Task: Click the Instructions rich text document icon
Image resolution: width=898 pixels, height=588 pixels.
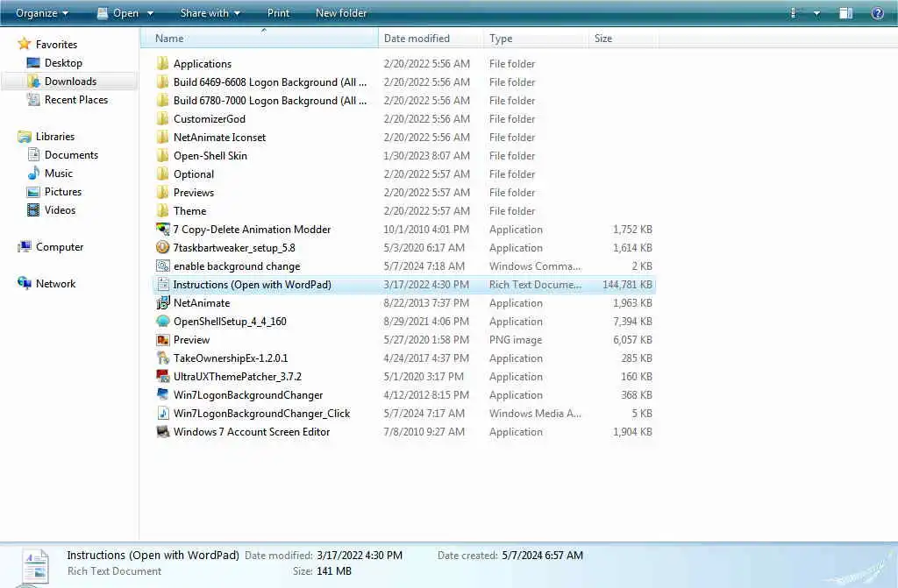Action: pos(162,284)
